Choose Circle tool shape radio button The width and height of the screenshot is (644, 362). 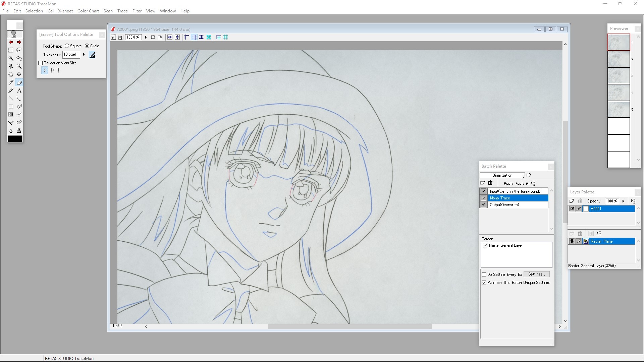pos(87,46)
